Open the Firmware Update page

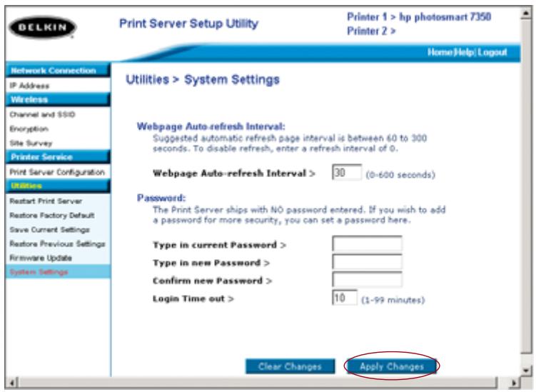(41, 258)
